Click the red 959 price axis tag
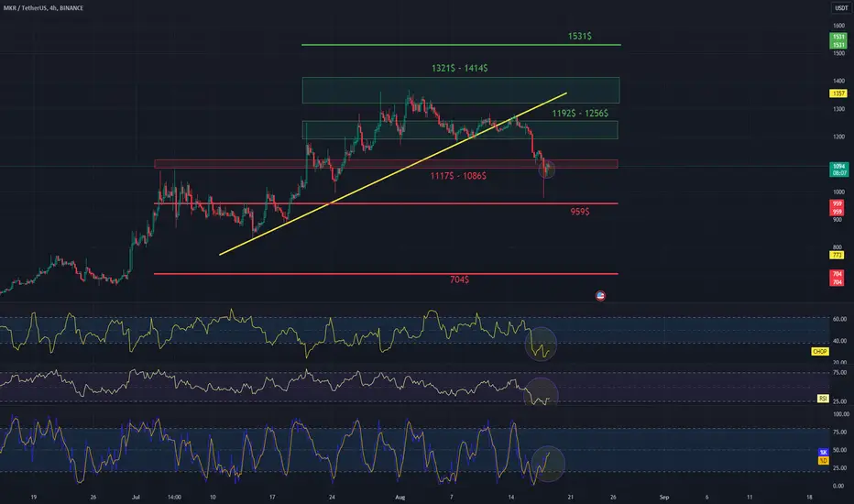 tap(837, 208)
